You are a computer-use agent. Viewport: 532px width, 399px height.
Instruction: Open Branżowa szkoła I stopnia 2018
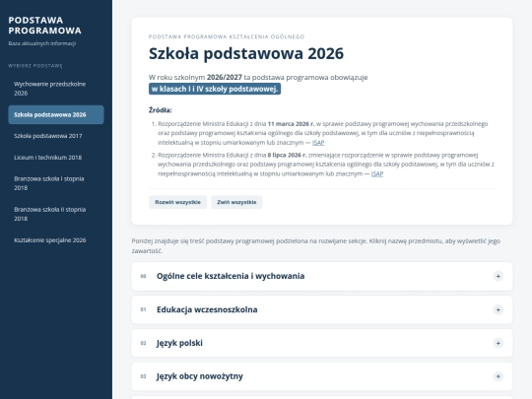(56, 183)
